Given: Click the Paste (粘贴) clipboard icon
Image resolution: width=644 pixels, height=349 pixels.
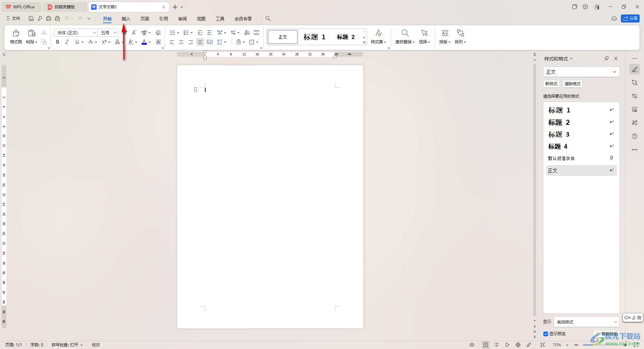Looking at the screenshot, I should (x=32, y=33).
